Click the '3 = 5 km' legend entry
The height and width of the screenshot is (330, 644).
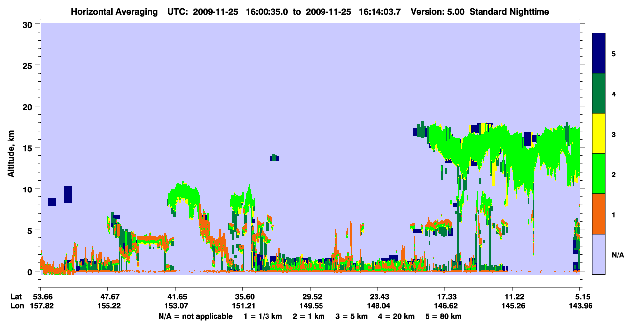[x=351, y=316]
